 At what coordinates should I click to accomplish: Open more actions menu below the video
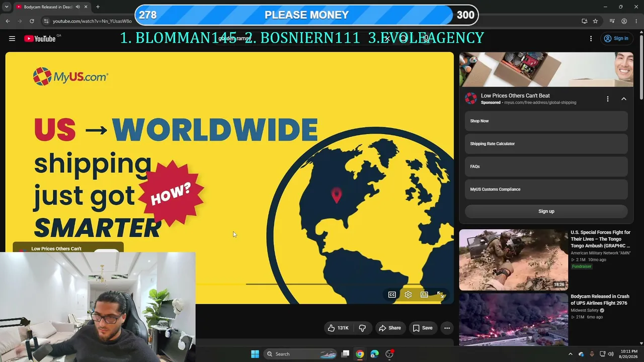click(447, 328)
